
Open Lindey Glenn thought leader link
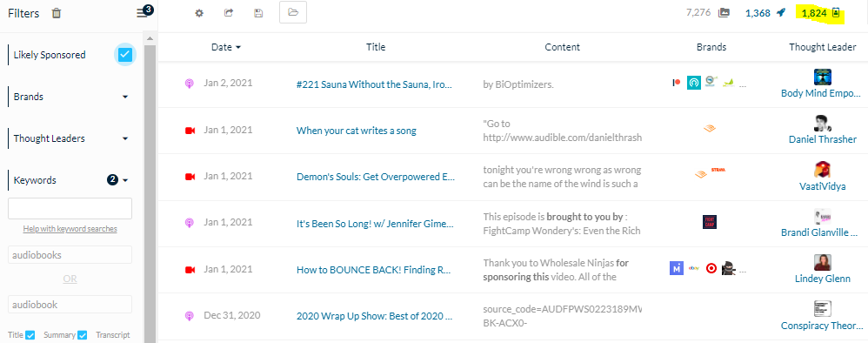(822, 279)
